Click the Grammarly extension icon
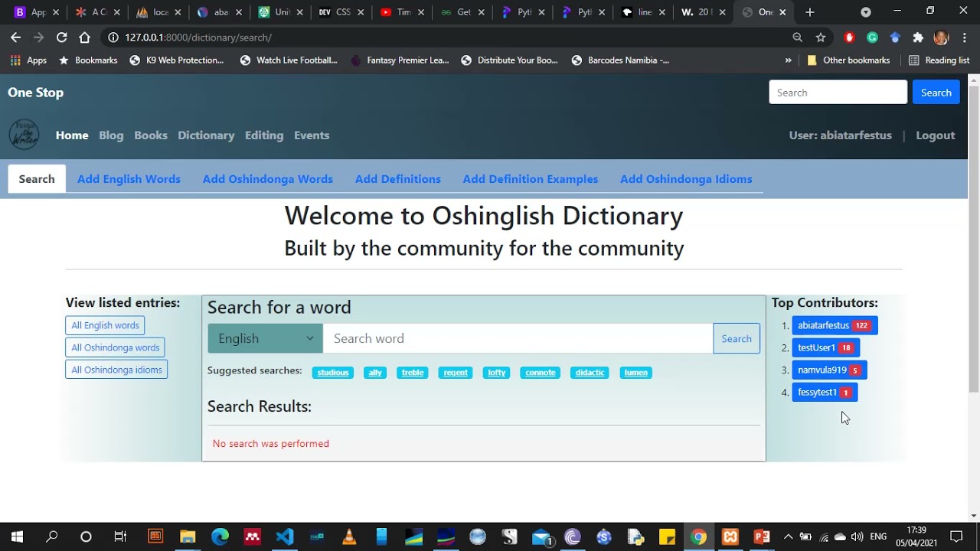The width and height of the screenshot is (980, 551). click(872, 37)
